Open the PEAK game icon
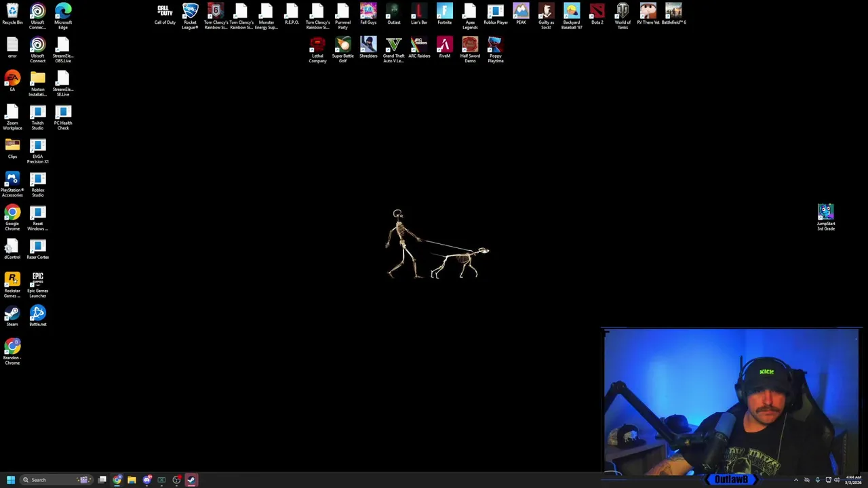This screenshot has width=868, height=488. click(x=521, y=14)
